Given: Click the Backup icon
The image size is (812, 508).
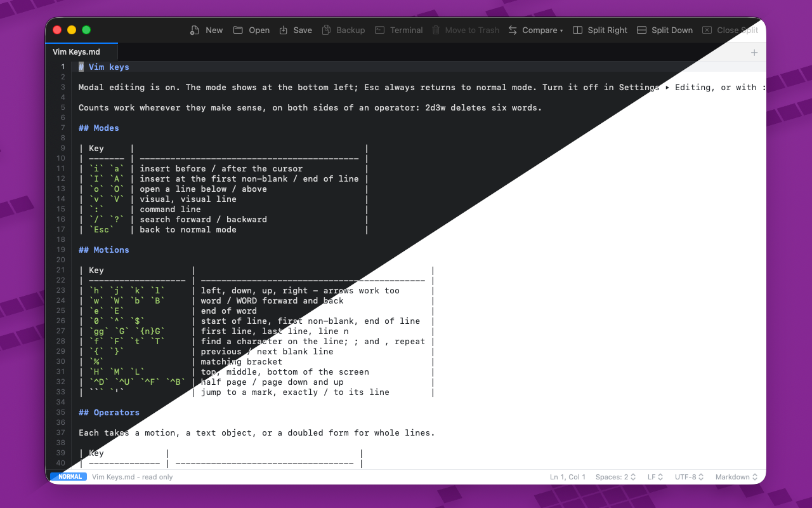Looking at the screenshot, I should (326, 30).
